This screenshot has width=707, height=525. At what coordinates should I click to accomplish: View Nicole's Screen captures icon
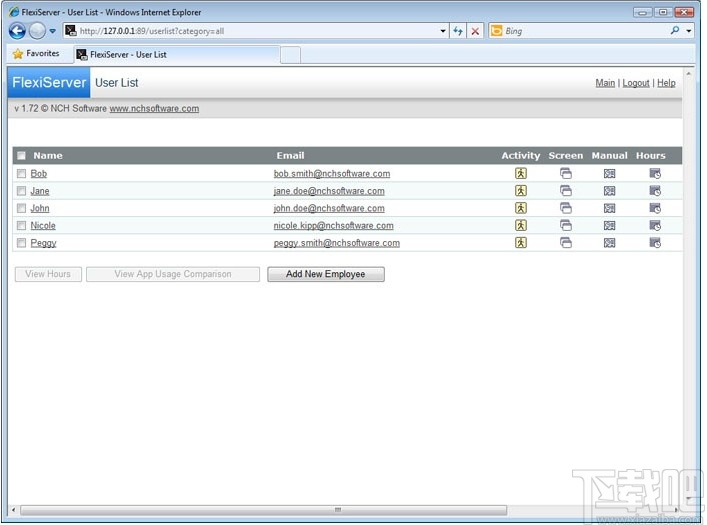pyautogui.click(x=566, y=225)
